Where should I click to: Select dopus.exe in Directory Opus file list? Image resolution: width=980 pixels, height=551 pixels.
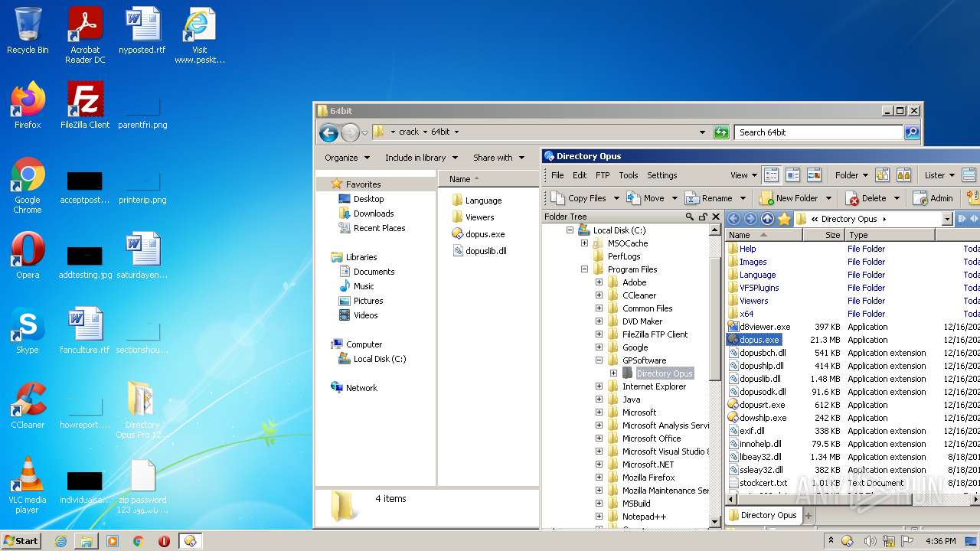pyautogui.click(x=759, y=340)
